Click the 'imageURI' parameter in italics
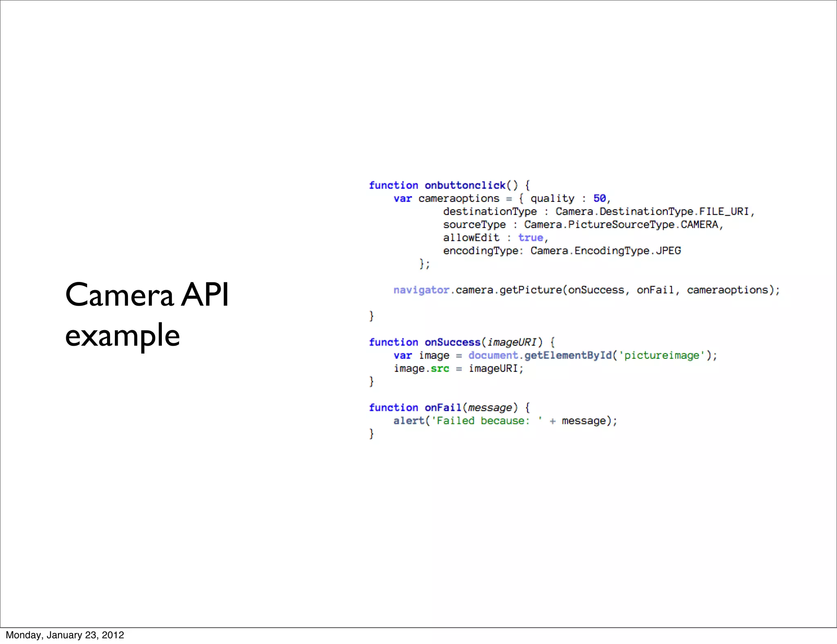Viewport: 837px width, 644px height. [511, 342]
